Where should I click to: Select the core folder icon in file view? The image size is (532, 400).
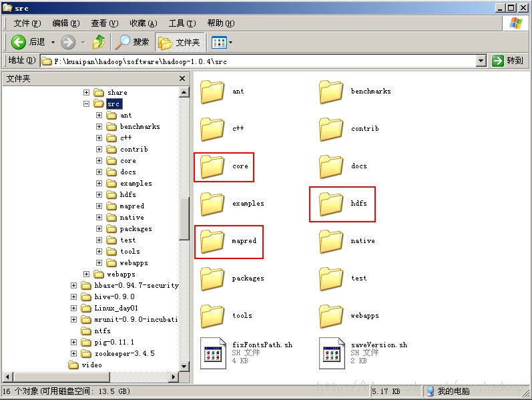tap(212, 166)
